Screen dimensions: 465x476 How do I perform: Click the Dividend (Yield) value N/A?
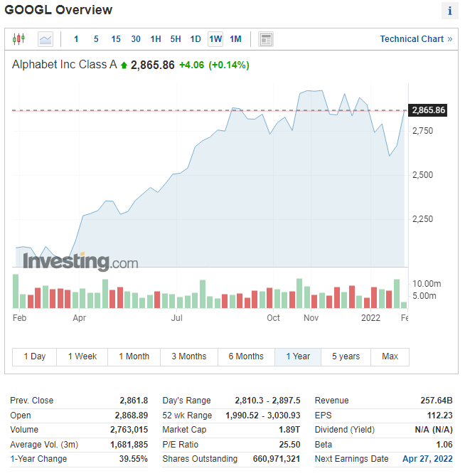(434, 430)
